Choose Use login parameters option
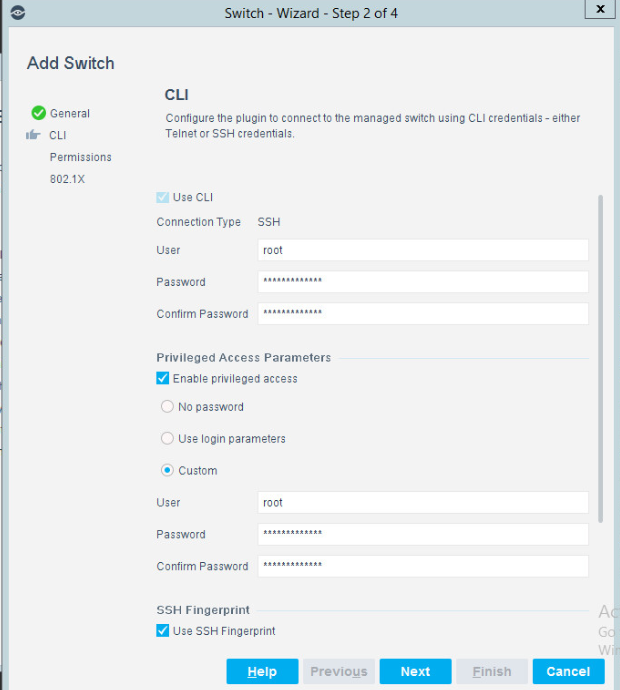620x690 pixels. pos(167,439)
